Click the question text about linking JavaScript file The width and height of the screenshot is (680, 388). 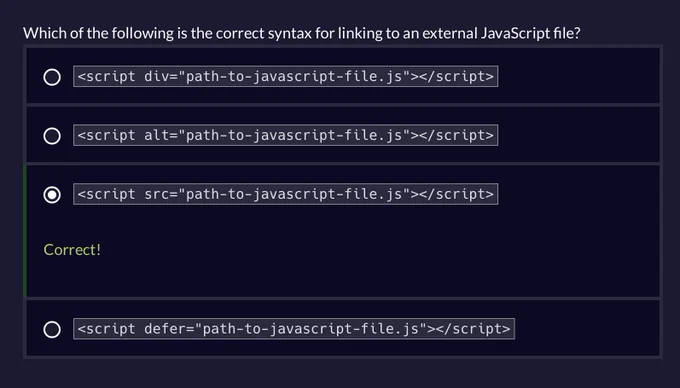[x=301, y=33]
